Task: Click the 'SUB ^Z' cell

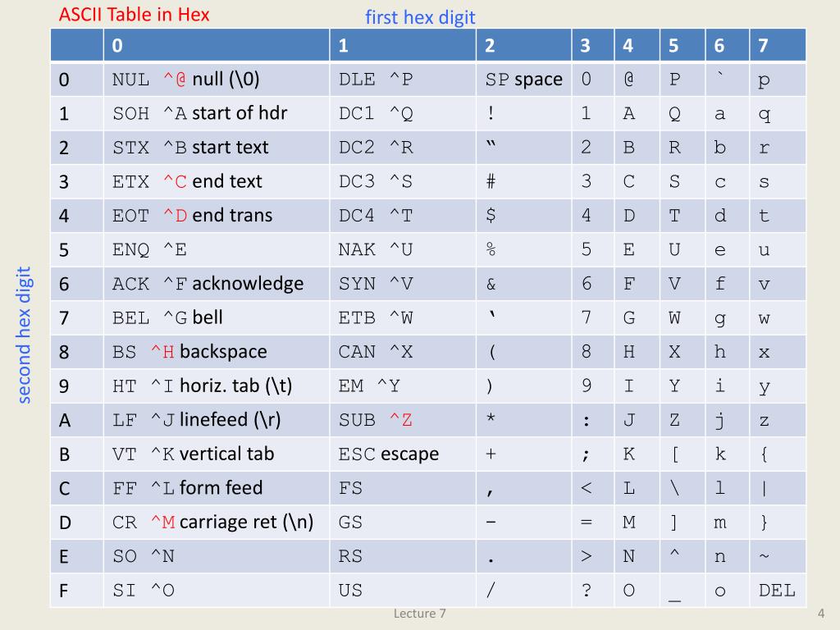Action: pos(402,420)
